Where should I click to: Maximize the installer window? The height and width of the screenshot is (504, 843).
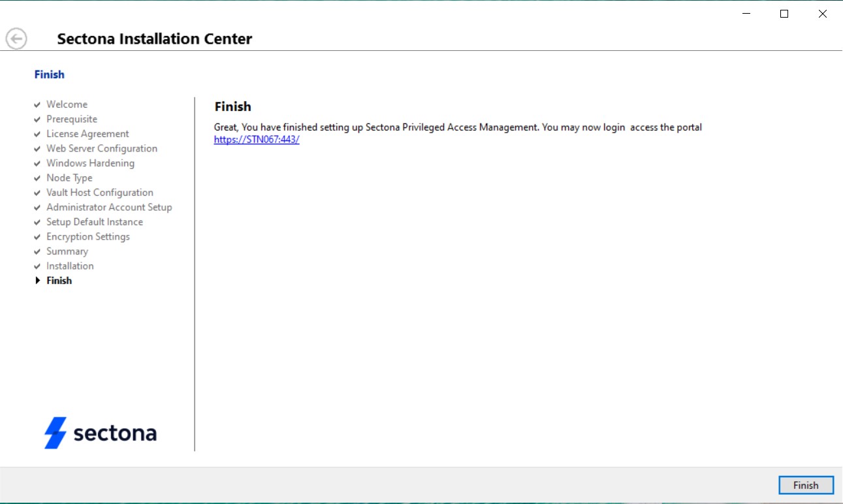tap(784, 14)
